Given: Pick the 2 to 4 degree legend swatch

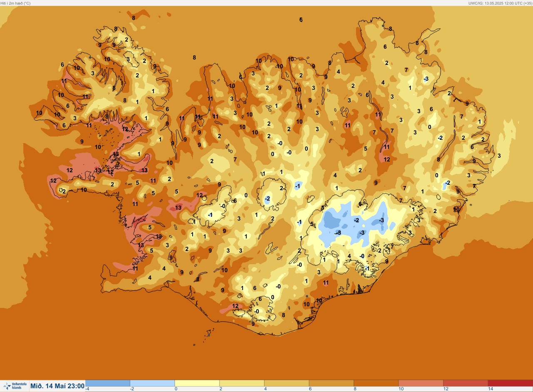Looking at the screenshot, I should pos(242,383).
